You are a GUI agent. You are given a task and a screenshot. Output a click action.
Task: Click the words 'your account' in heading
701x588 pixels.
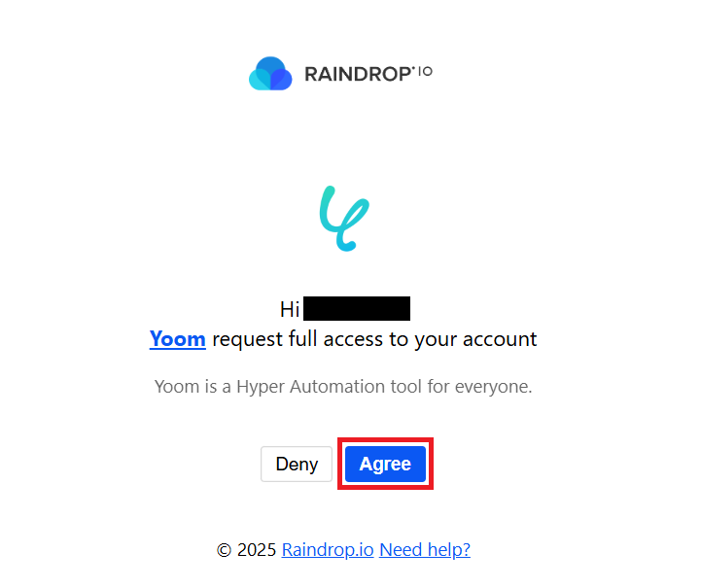pos(475,339)
